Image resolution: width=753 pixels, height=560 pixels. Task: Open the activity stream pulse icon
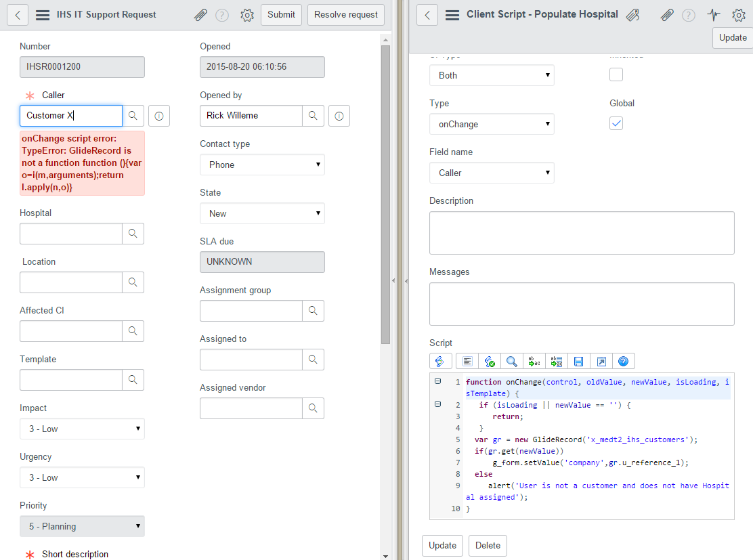click(714, 15)
